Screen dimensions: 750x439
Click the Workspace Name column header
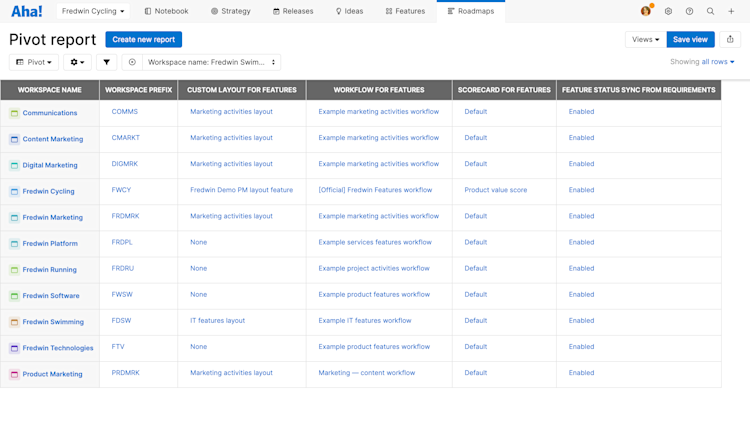(50, 90)
